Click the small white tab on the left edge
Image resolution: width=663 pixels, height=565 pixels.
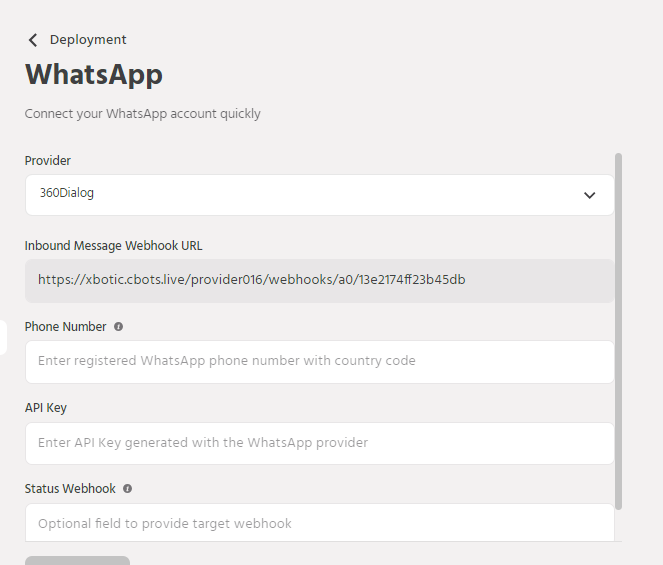(3, 337)
